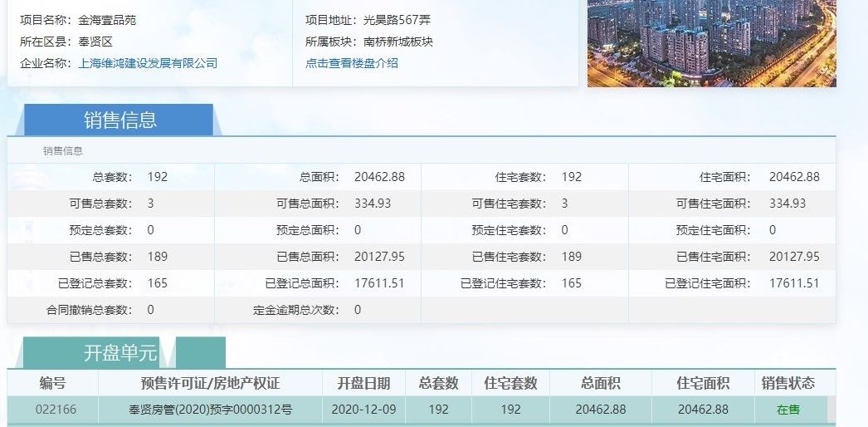Open the project photo thumbnail
This screenshot has width=868, height=427.
pos(711,43)
